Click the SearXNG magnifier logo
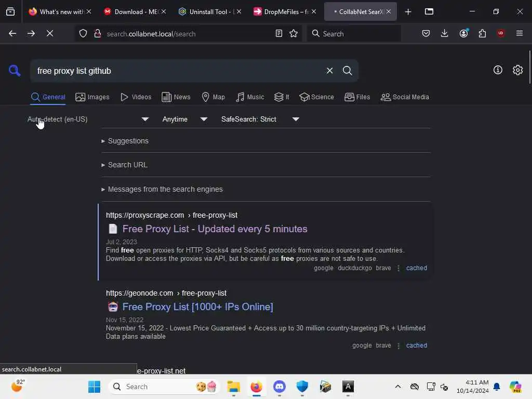 [15, 71]
